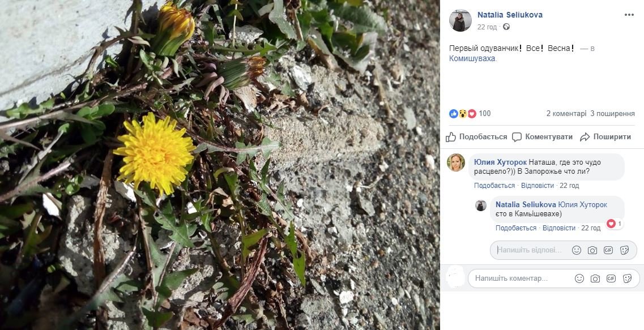Toggle the Подобається like button on the post
Viewport: 644px width, 330px height.
476,137
